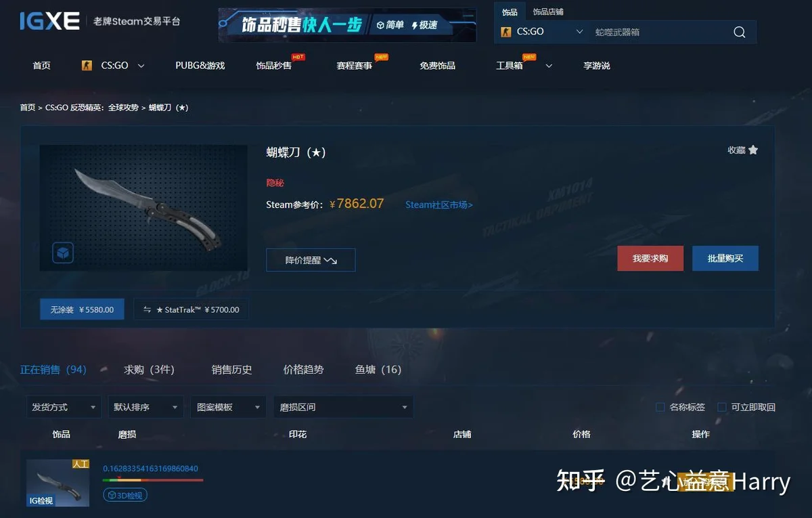Image resolution: width=812 pixels, height=518 pixels.
Task: Open the CS:GO game selector in search
Action: (541, 32)
